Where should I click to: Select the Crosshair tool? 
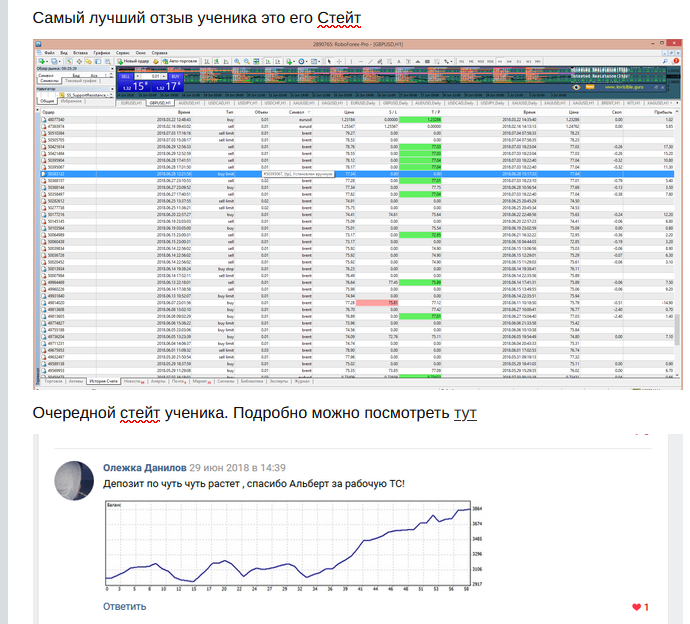(x=339, y=62)
